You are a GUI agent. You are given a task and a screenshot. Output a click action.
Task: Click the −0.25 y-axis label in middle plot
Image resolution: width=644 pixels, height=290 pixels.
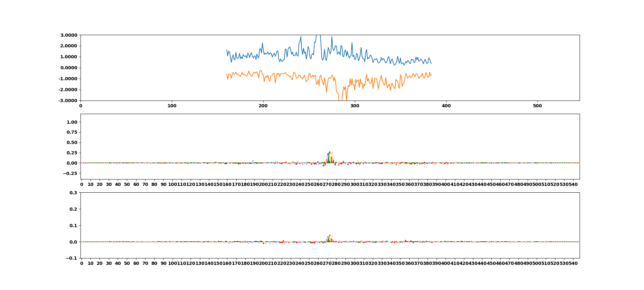[70, 173]
